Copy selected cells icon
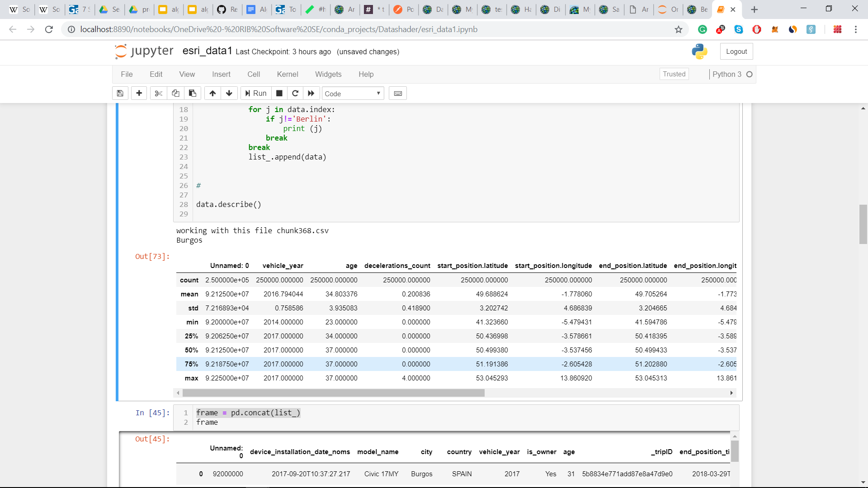 175,94
